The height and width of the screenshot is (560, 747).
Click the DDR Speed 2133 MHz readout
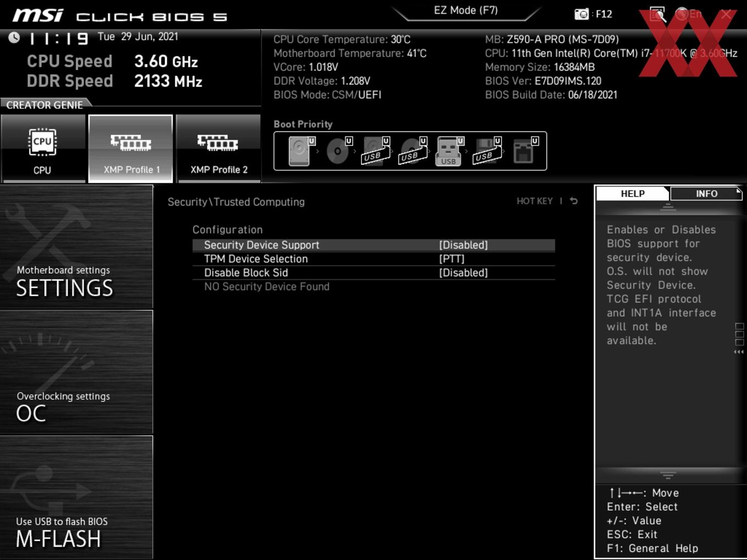click(115, 81)
